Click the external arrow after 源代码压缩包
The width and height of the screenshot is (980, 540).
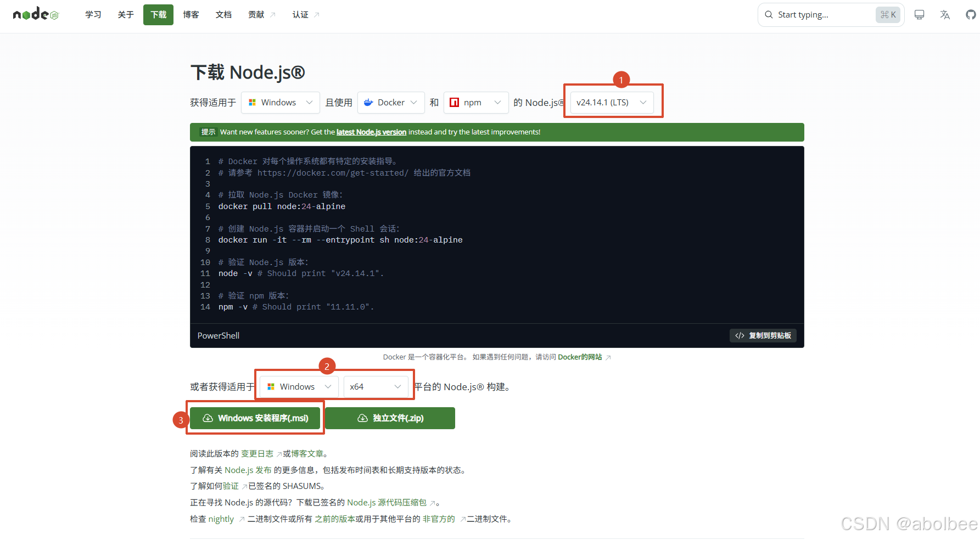tap(433, 503)
